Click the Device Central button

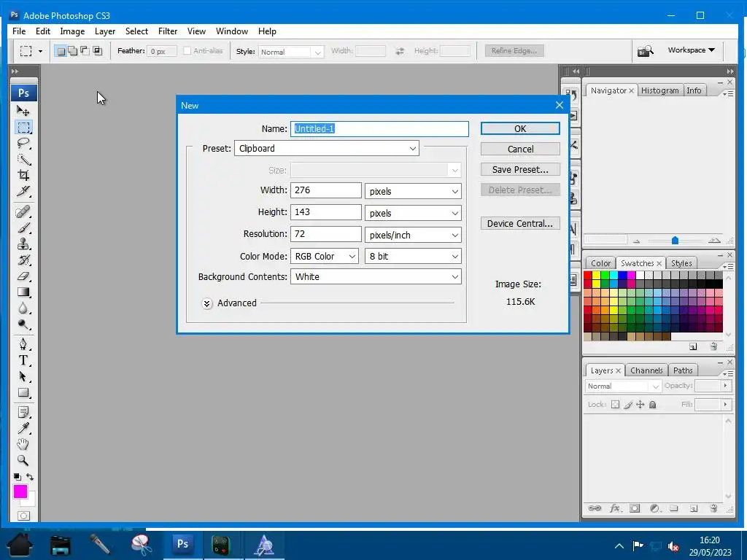point(520,223)
